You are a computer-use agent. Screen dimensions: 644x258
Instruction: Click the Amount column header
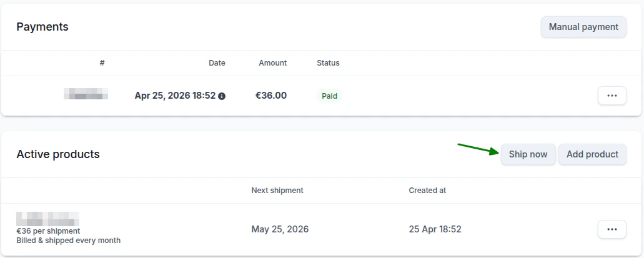coord(273,63)
